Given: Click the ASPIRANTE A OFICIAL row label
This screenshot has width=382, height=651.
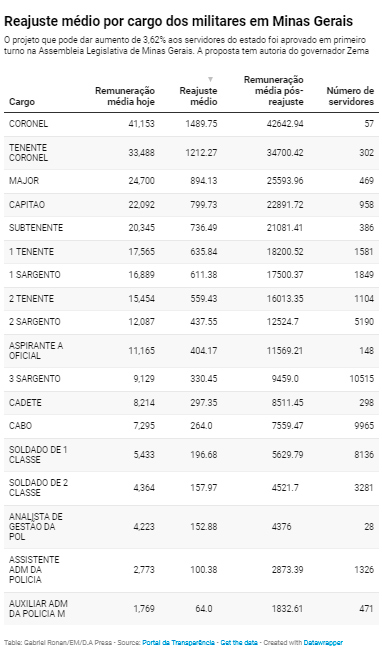Looking at the screenshot, I should pos(36,350).
